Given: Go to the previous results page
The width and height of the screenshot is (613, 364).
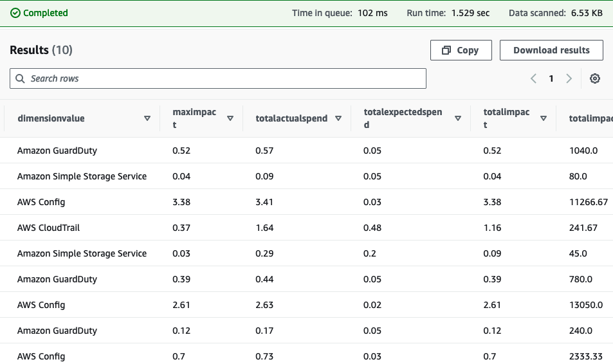Looking at the screenshot, I should 533,78.
